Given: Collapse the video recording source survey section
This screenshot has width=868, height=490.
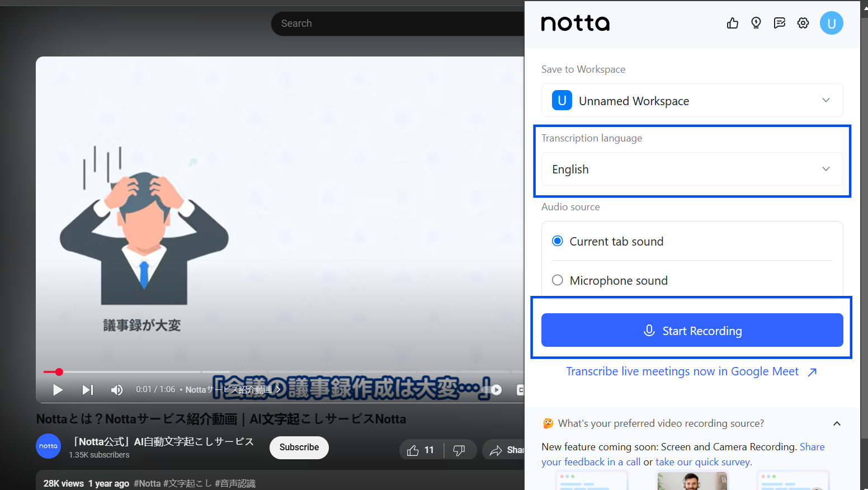Looking at the screenshot, I should point(837,423).
